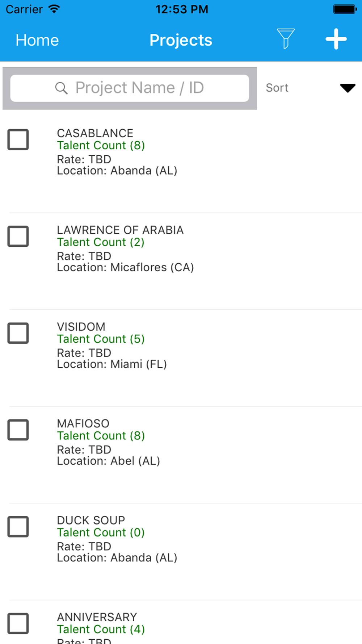Check the ANNIVERSARY project checkbox

click(x=18, y=623)
